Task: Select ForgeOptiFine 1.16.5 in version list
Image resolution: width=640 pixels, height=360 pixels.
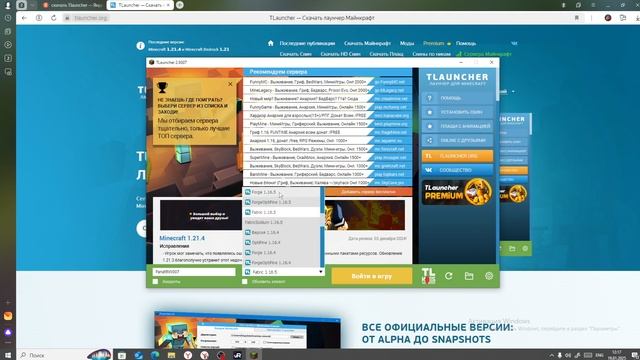Action: 282,202
